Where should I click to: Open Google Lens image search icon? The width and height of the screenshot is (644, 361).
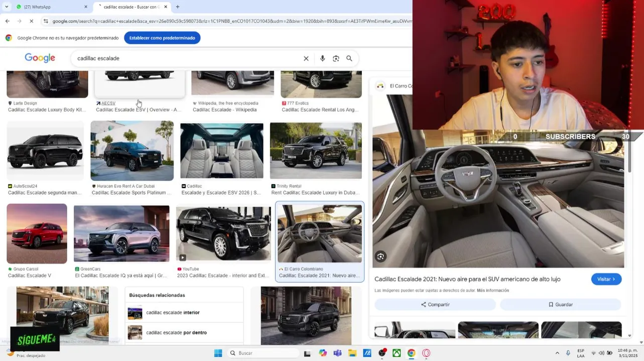coord(336,58)
